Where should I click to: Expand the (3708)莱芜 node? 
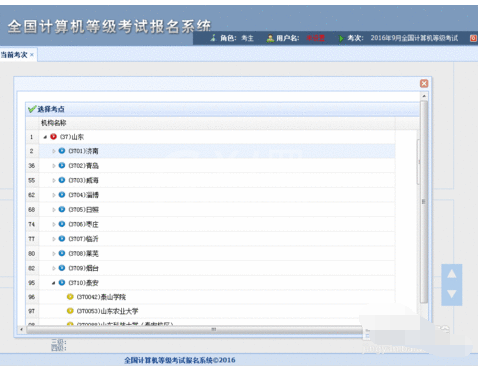click(x=54, y=254)
